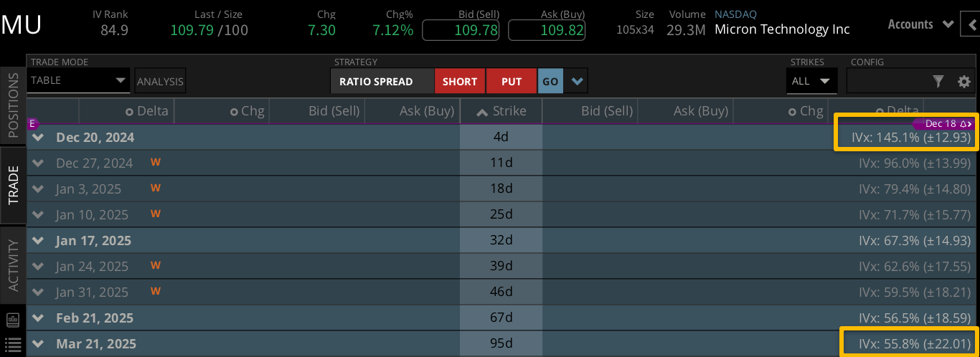Toggle the PUT option type
This screenshot has height=357, width=980.
click(511, 81)
